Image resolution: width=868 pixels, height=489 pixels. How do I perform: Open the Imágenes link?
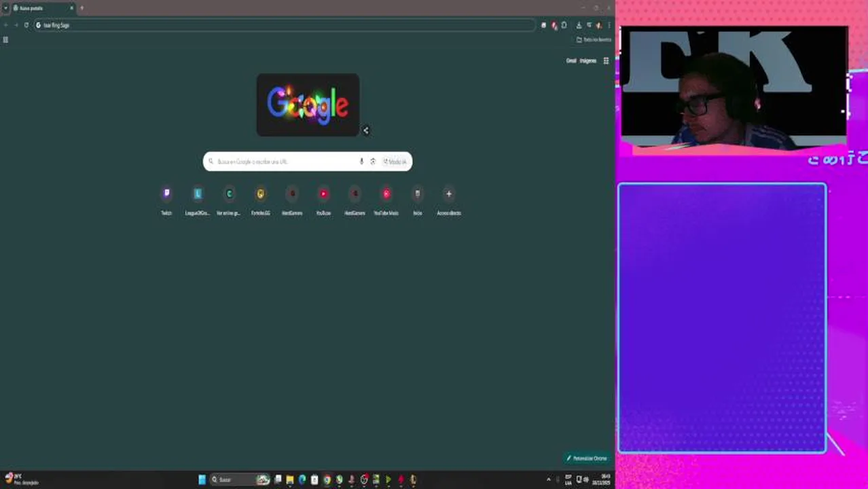click(587, 60)
